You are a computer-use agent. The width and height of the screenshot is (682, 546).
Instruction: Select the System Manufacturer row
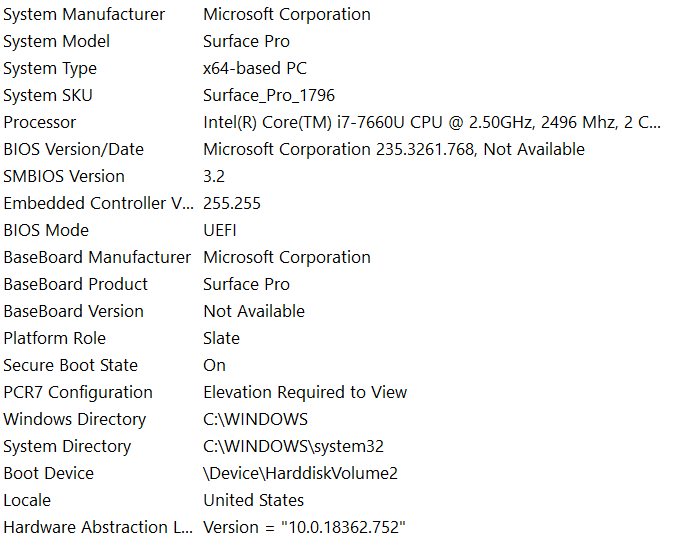coord(84,15)
